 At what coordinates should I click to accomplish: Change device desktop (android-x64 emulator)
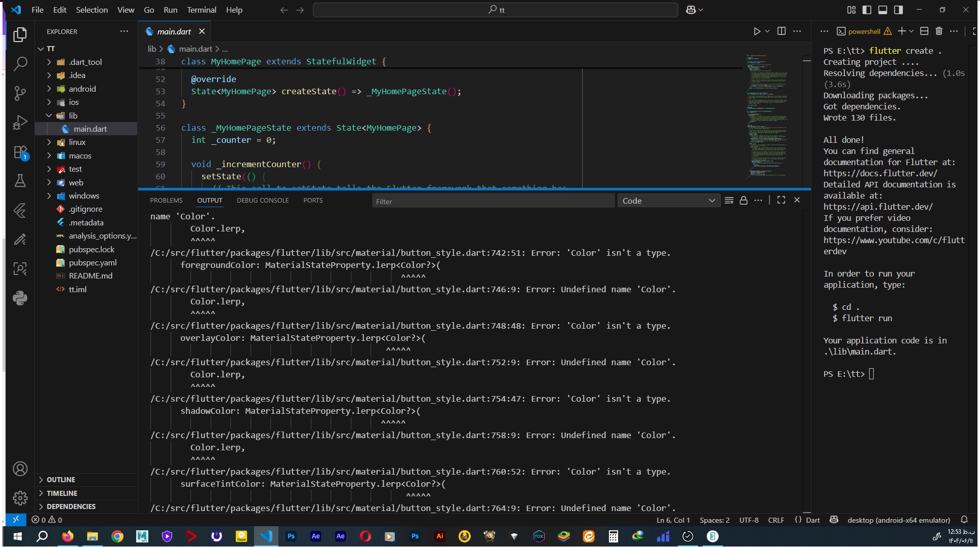899,520
